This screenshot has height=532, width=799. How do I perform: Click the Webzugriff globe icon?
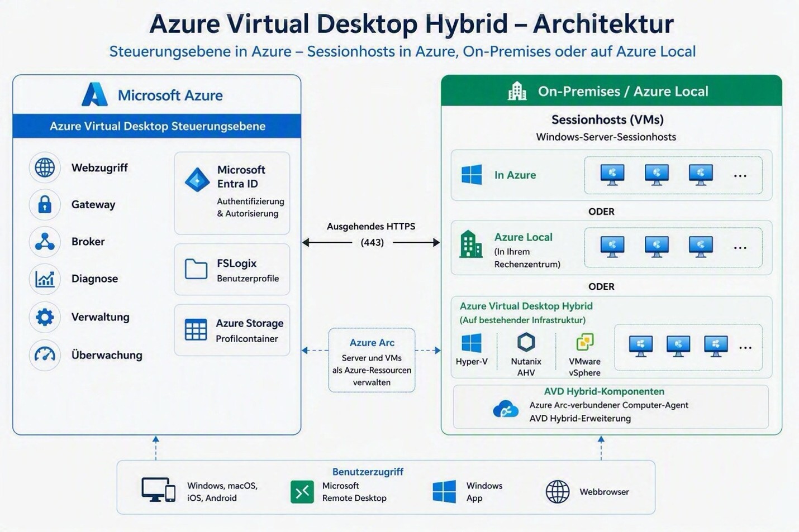click(45, 167)
